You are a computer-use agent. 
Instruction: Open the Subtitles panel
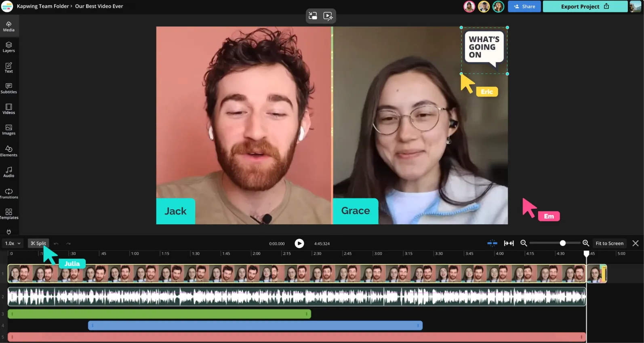(9, 88)
